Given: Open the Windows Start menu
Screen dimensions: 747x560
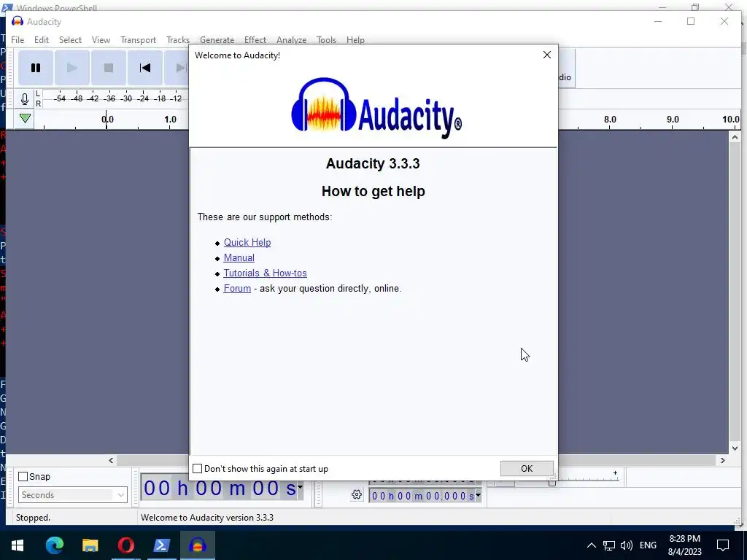Looking at the screenshot, I should pos(18,545).
